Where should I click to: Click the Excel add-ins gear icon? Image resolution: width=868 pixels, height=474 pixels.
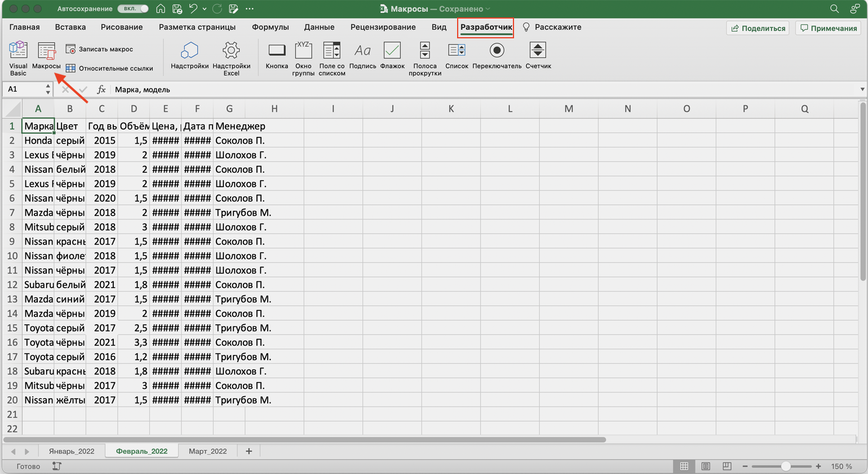[231, 51]
